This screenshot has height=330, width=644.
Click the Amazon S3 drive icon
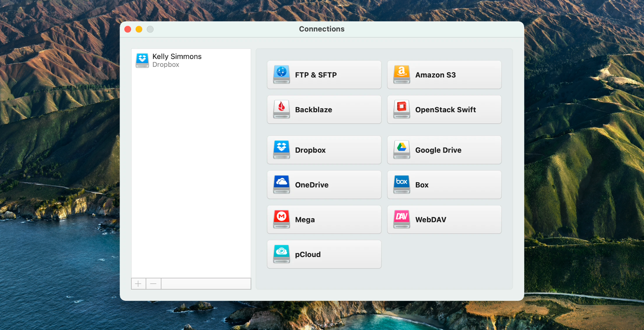(401, 74)
